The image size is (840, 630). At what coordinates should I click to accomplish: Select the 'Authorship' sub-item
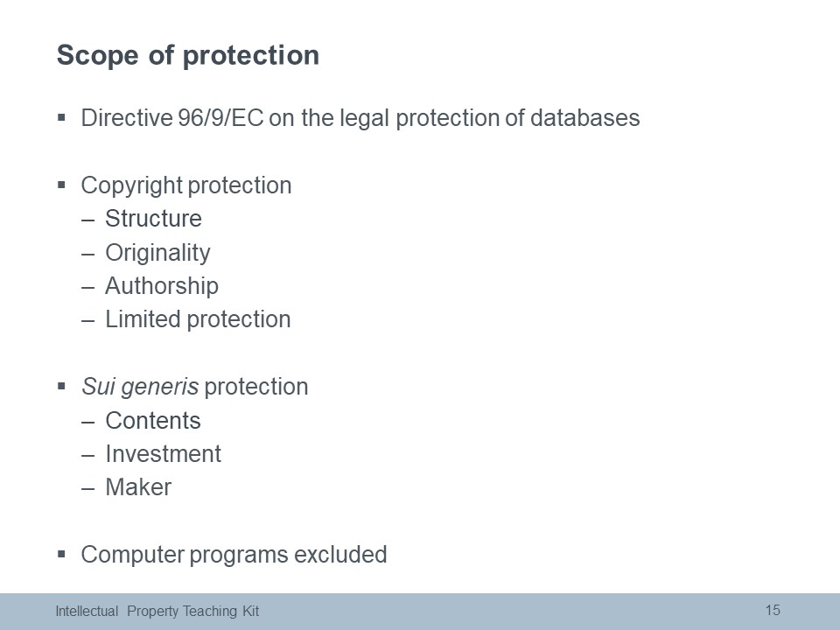pos(162,286)
